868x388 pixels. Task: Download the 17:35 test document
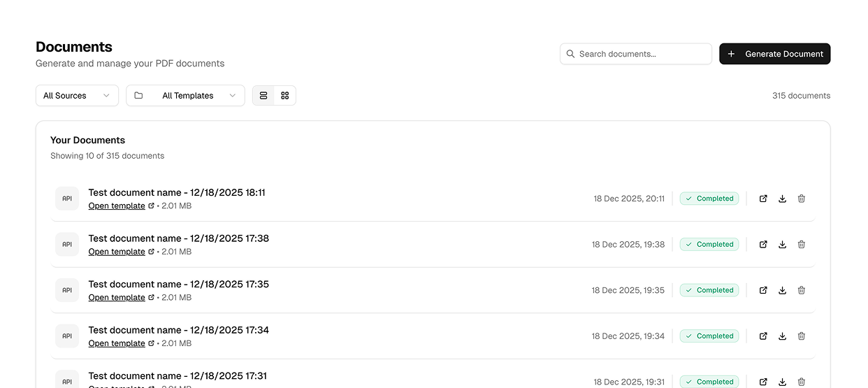tap(782, 290)
